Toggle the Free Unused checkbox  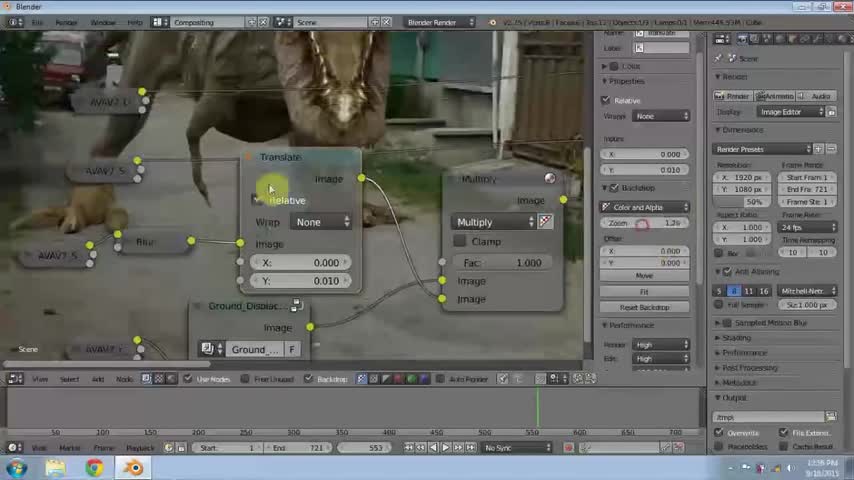point(245,379)
